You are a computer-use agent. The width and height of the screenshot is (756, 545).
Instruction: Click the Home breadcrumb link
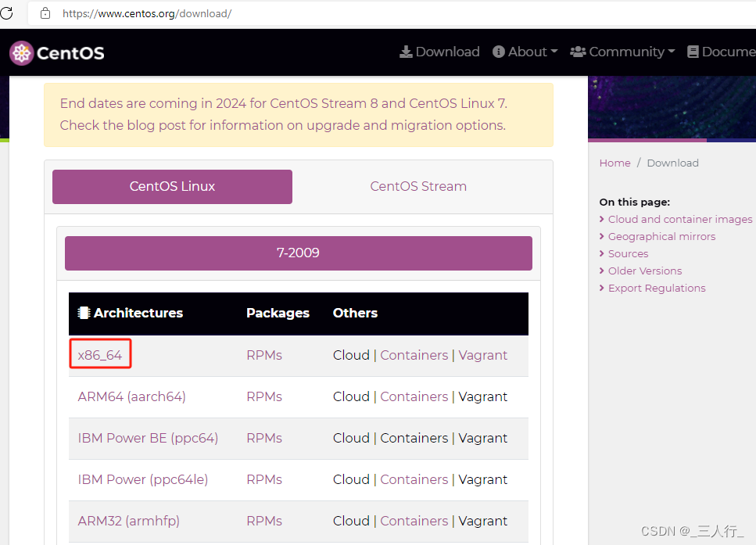coord(614,163)
